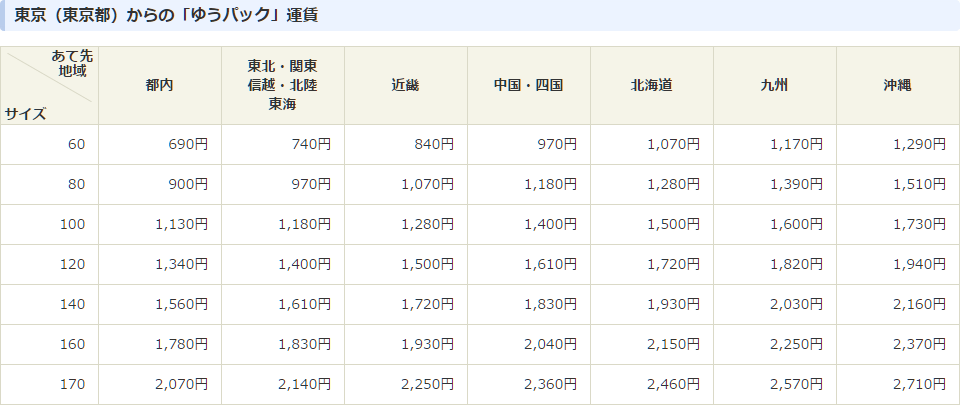Click 1,560円 for size 140 to 都内
The height and width of the screenshot is (405, 960).
(181, 304)
